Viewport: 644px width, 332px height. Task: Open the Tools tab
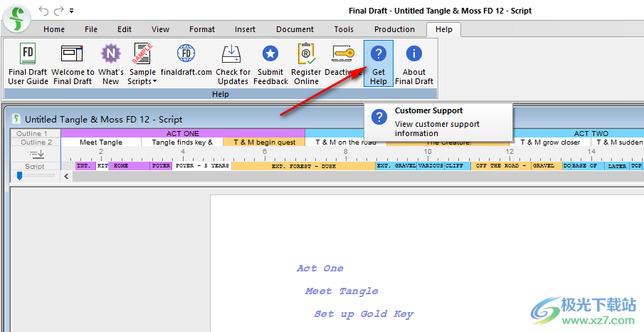[x=344, y=29]
